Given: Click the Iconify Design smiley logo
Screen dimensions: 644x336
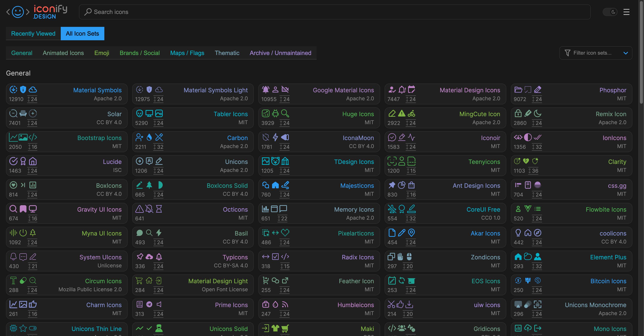Looking at the screenshot, I should tap(18, 12).
